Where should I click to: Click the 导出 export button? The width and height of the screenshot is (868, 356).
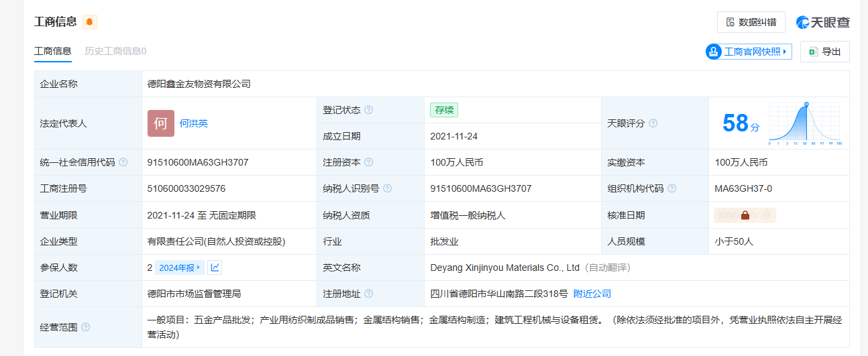click(x=824, y=52)
